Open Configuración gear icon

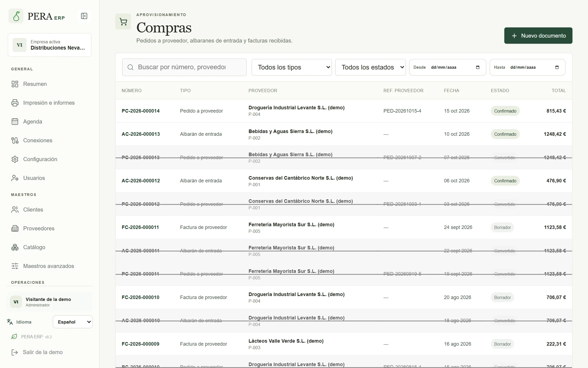click(15, 159)
